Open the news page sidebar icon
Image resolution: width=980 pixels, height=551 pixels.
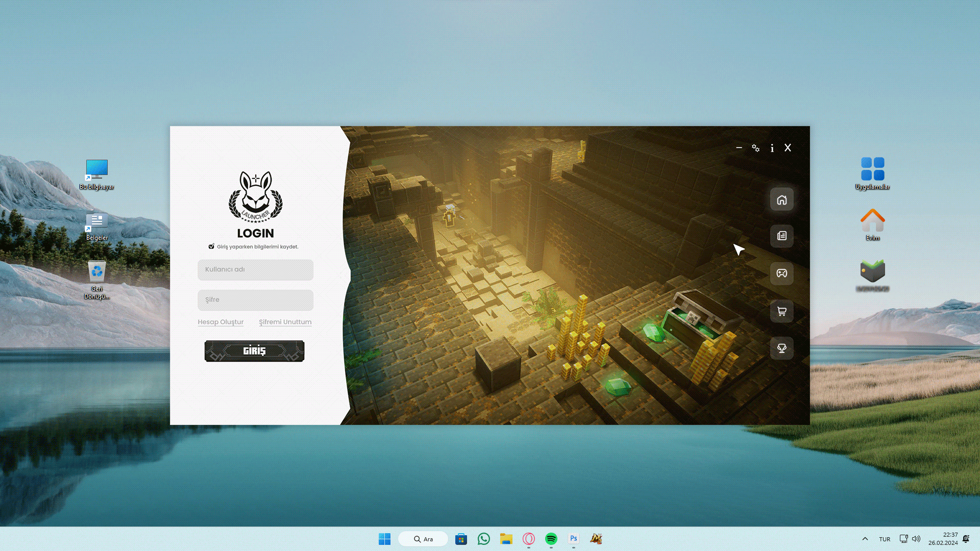coord(781,236)
